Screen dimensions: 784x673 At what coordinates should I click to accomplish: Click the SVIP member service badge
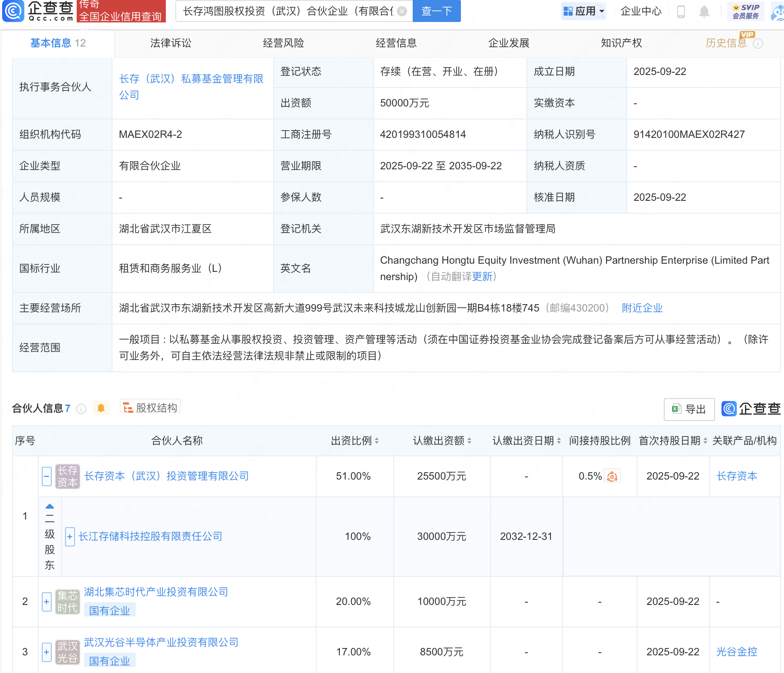746,11
